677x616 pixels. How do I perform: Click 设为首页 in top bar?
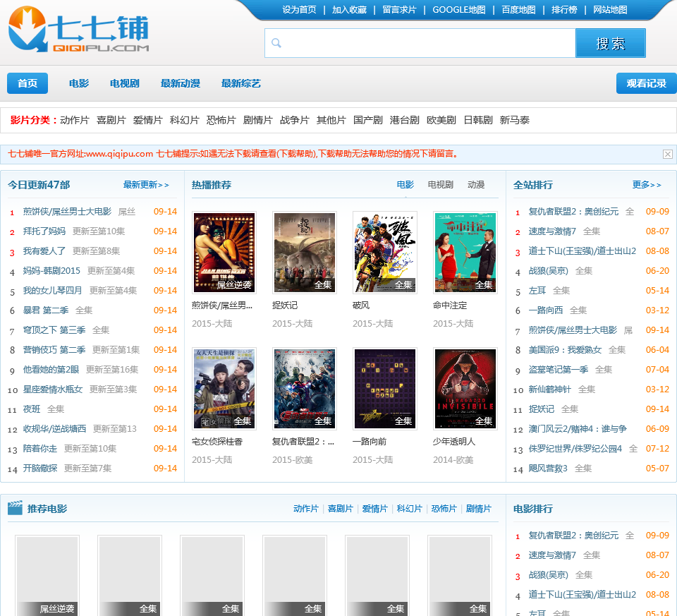pos(299,10)
